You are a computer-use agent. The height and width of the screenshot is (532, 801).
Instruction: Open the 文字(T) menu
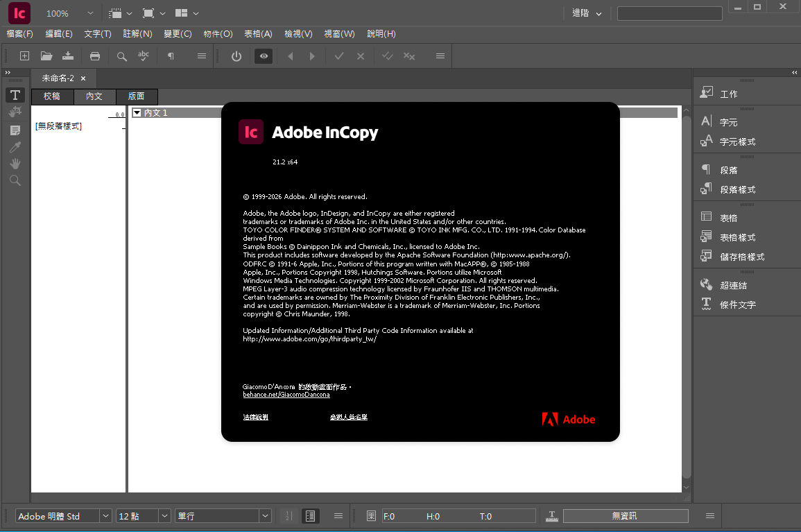pos(97,34)
